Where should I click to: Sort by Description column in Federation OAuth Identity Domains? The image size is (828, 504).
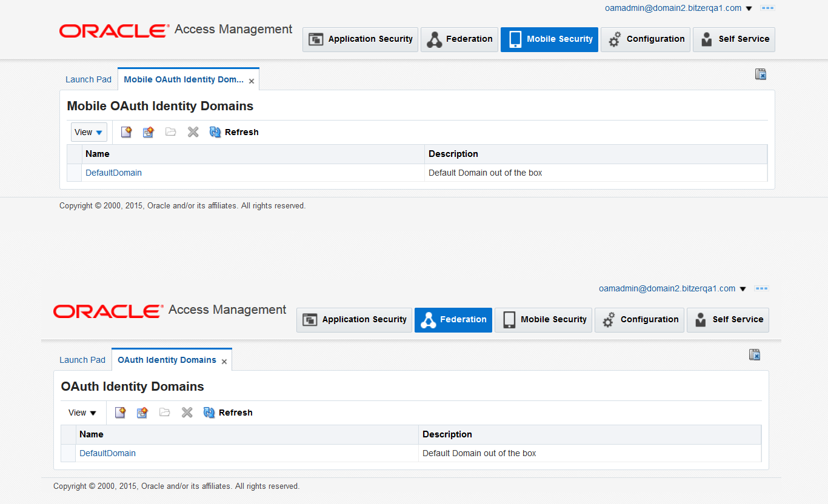(590, 434)
